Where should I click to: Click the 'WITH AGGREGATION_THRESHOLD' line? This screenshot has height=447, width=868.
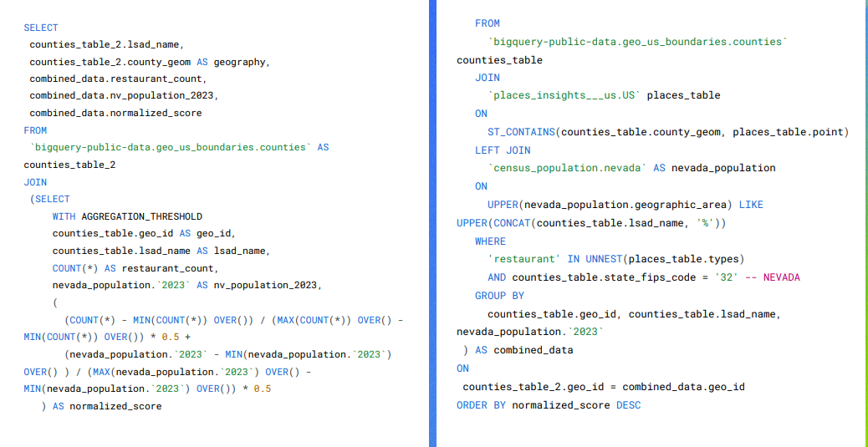click(127, 216)
